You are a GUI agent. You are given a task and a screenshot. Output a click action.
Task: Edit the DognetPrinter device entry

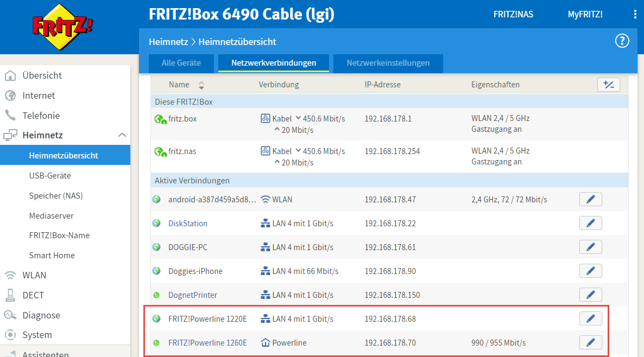[x=591, y=295]
